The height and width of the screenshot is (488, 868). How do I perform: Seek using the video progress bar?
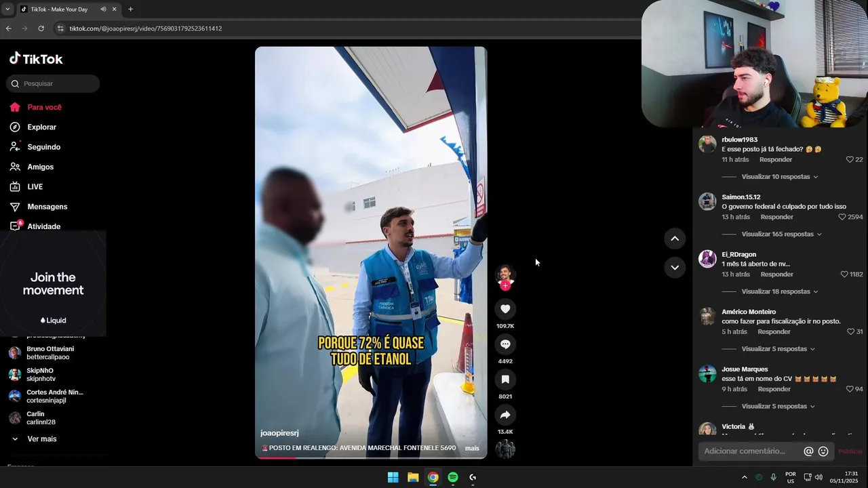(x=371, y=457)
